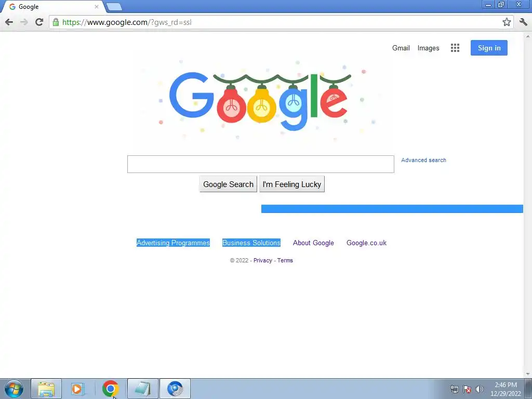The image size is (532, 399).
Task: Click the address bar URL field
Action: [x=281, y=22]
